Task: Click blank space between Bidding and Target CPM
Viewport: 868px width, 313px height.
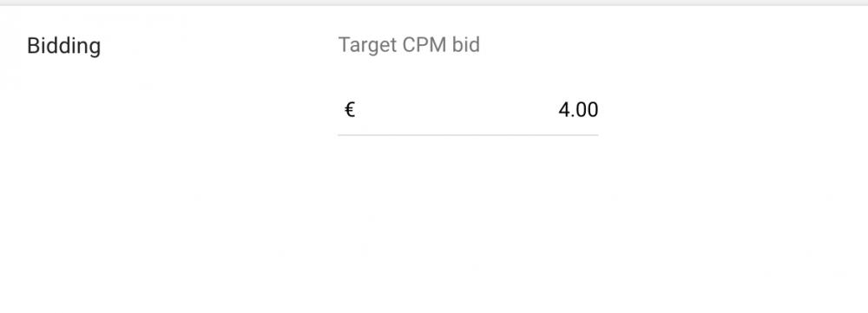Action: point(220,45)
